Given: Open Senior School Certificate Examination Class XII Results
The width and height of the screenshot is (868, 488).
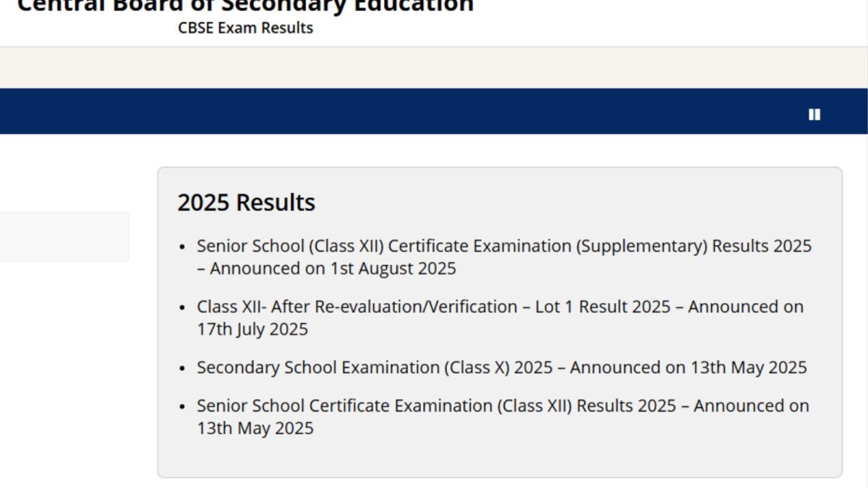Looking at the screenshot, I should pos(502,406).
